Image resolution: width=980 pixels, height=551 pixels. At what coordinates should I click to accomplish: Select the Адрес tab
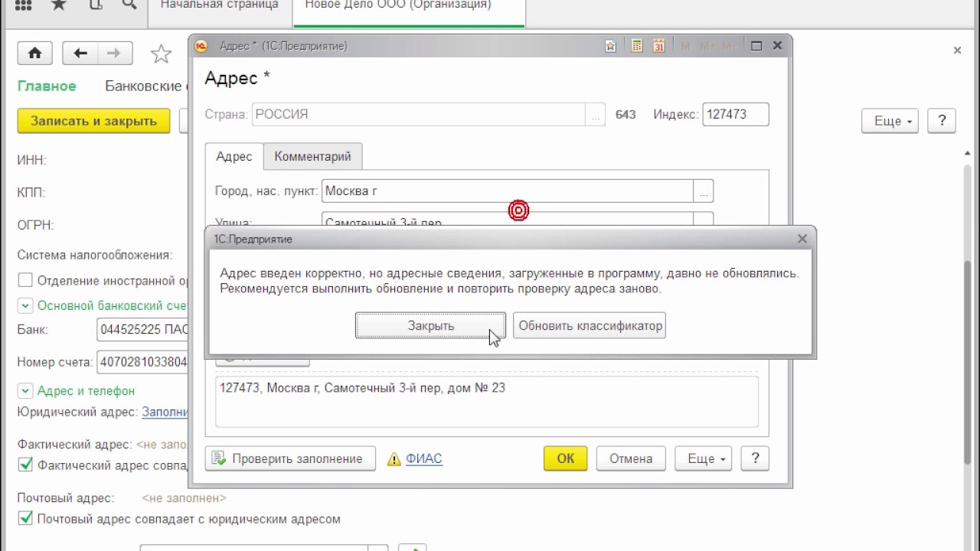234,156
